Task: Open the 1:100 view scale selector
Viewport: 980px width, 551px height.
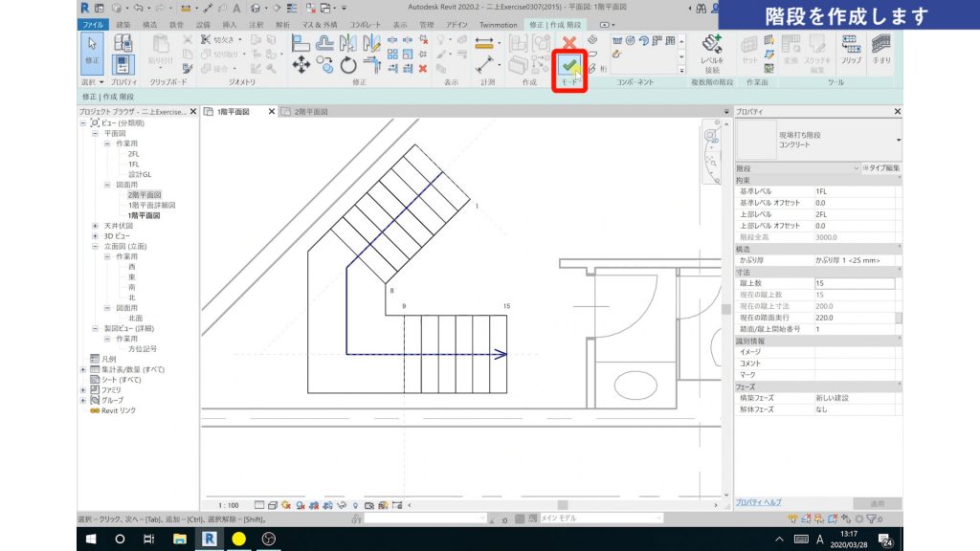Action: click(x=230, y=504)
